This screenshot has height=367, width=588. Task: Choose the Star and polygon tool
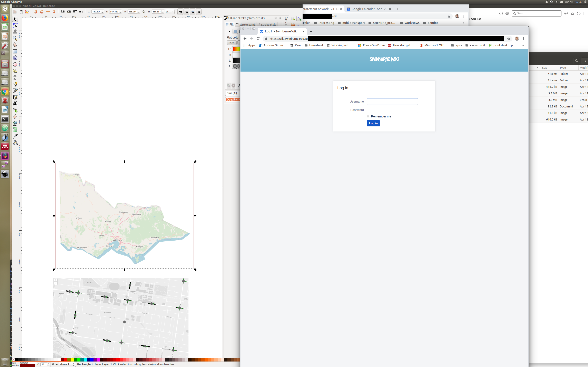(15, 71)
